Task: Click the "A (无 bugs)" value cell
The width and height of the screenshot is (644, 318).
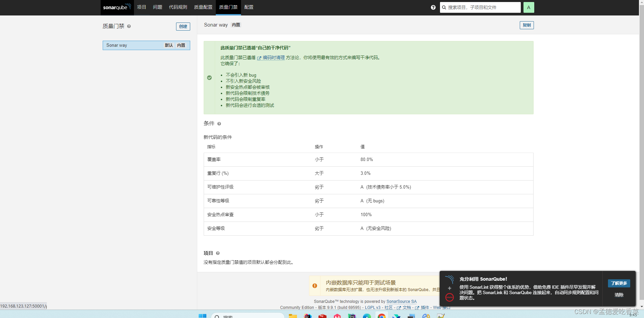Action: (372, 201)
